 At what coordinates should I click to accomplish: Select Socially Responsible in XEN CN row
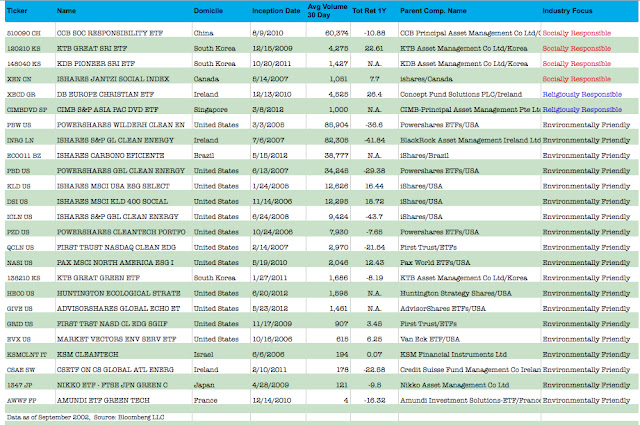(x=576, y=79)
